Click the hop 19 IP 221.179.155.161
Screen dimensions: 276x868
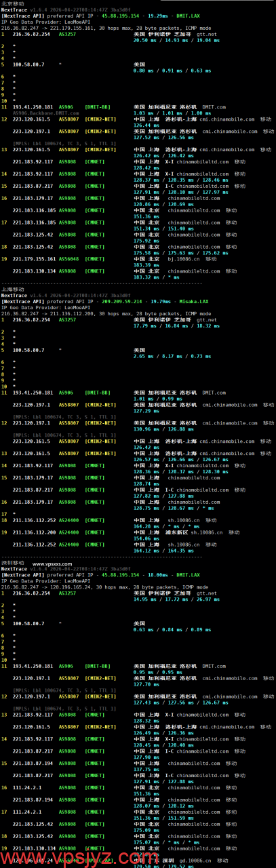pyautogui.click(x=33, y=258)
